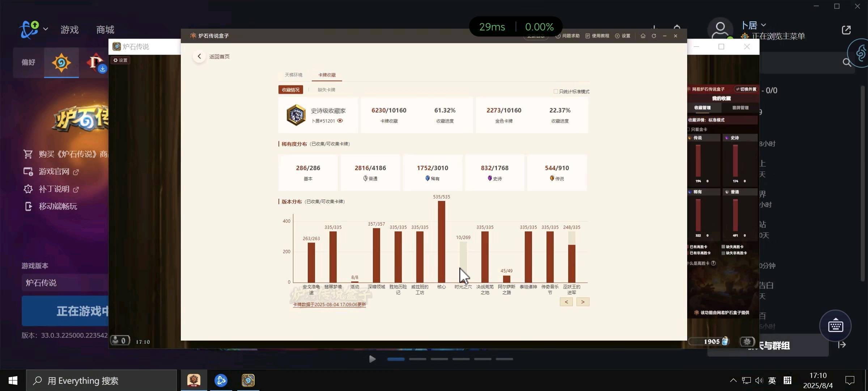Open the 游戏版本 炉石传说 version dropdown
Viewport: 868px width, 391px height.
[x=65, y=283]
